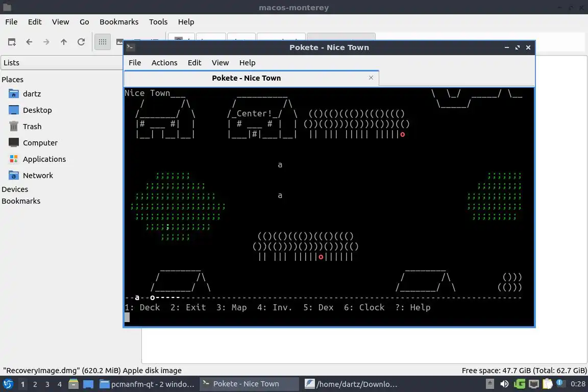
Task: Click the green G tray icon
Action: pyautogui.click(x=520, y=384)
